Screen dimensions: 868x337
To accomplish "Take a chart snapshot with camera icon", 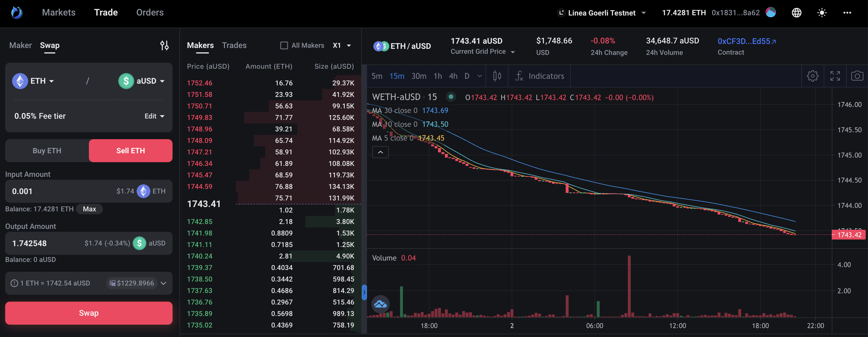I will (x=857, y=76).
